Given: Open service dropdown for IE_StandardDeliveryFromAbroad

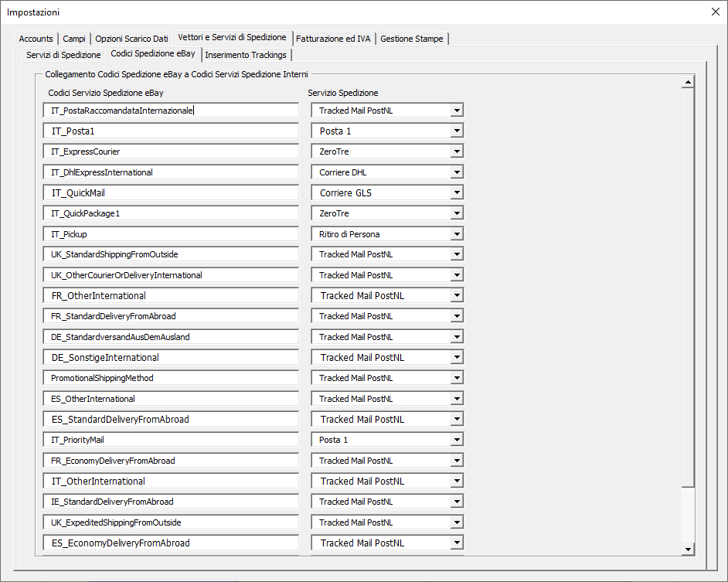Looking at the screenshot, I should (x=457, y=502).
